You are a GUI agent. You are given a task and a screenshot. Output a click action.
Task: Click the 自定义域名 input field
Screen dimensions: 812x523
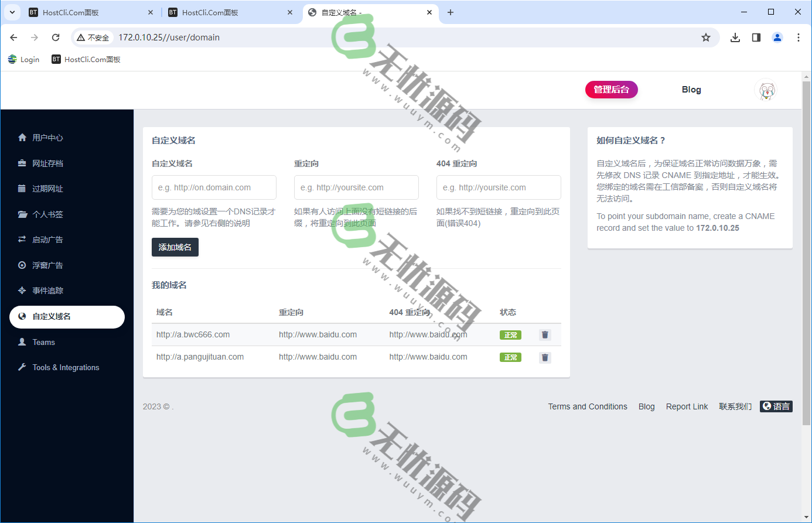214,187
